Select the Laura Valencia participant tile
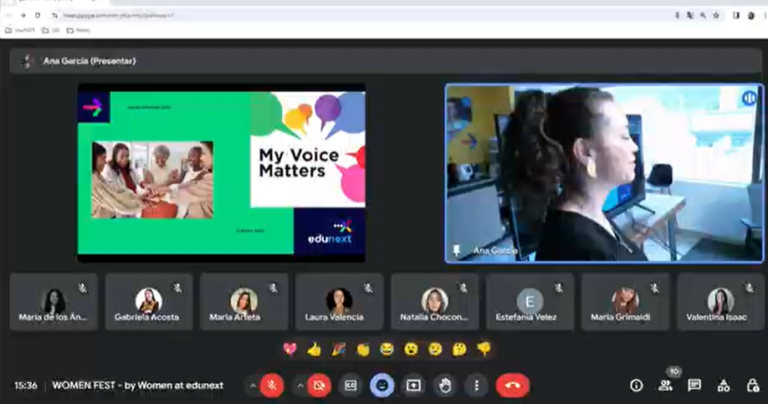 coord(339,302)
